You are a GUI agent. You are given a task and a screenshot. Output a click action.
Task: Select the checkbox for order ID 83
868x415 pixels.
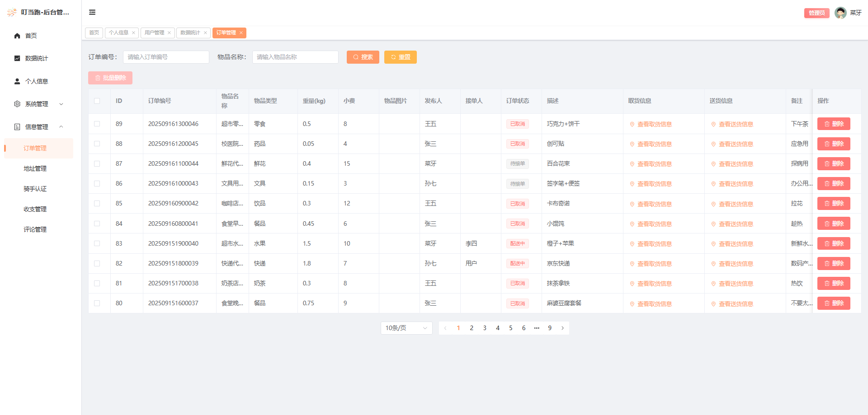point(98,243)
